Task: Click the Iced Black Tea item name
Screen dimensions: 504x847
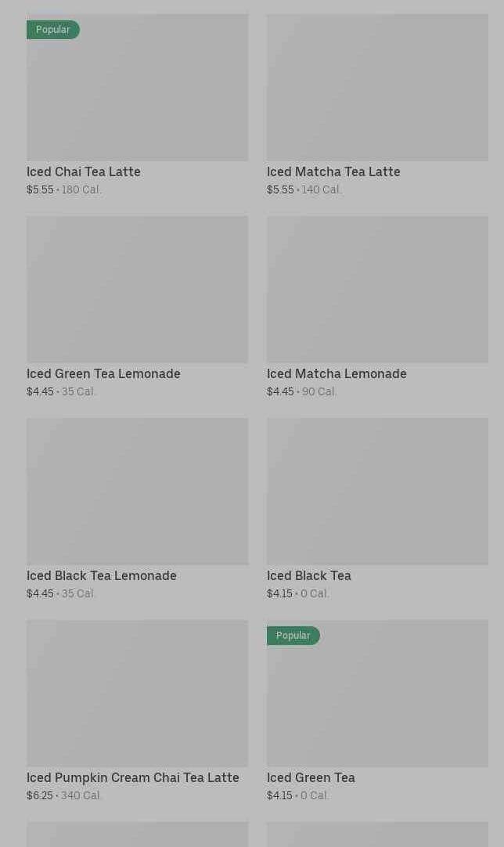Action: coord(309,575)
